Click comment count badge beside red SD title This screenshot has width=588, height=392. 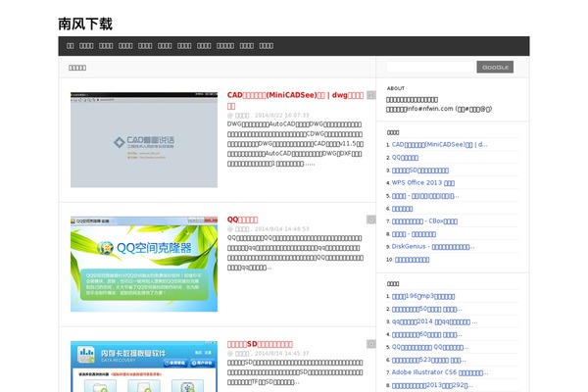[x=370, y=344]
